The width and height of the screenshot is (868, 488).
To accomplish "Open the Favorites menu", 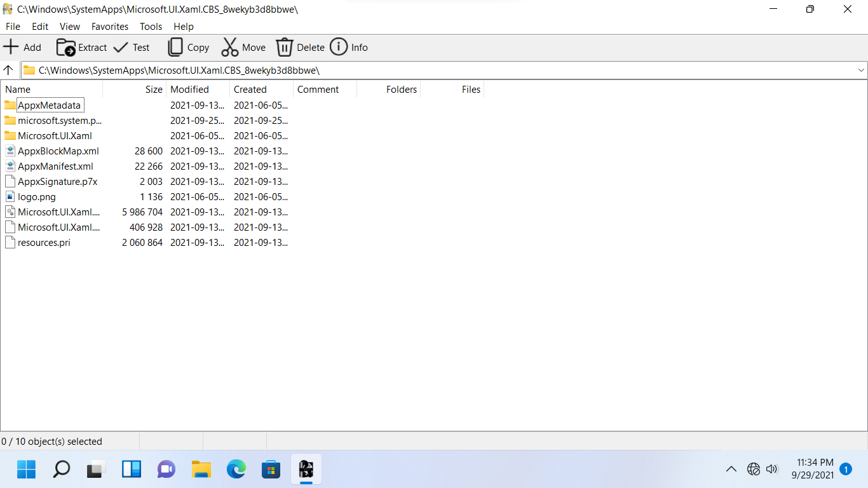I will pyautogui.click(x=110, y=27).
